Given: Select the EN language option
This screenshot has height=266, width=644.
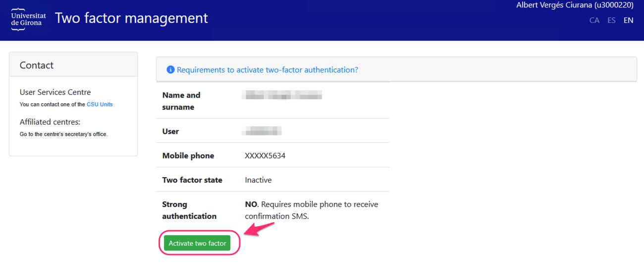Looking at the screenshot, I should click(x=628, y=20).
